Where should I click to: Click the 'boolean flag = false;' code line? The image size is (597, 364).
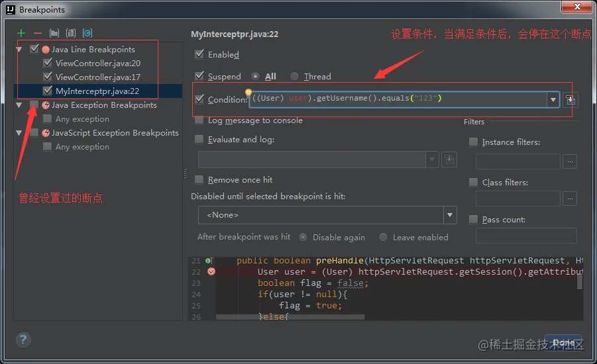click(x=313, y=283)
